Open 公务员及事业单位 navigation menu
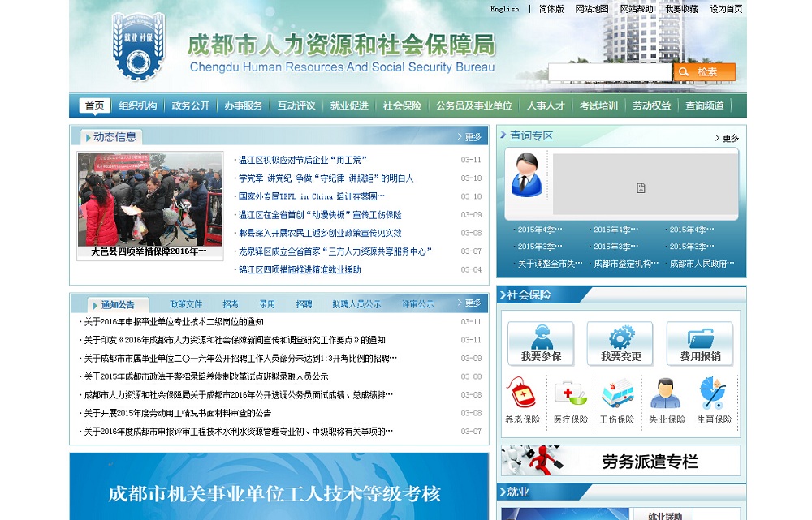Image resolution: width=812 pixels, height=520 pixels. pyautogui.click(x=474, y=105)
